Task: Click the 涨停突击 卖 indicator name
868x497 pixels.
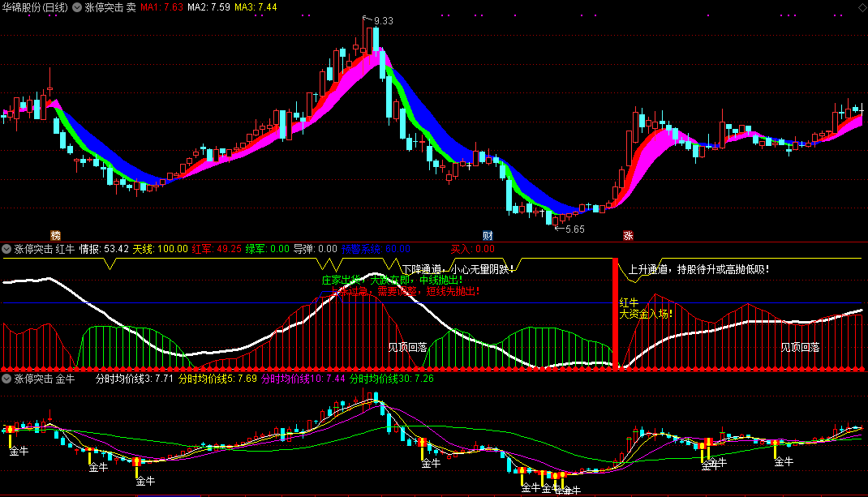Action: pyautogui.click(x=110, y=8)
